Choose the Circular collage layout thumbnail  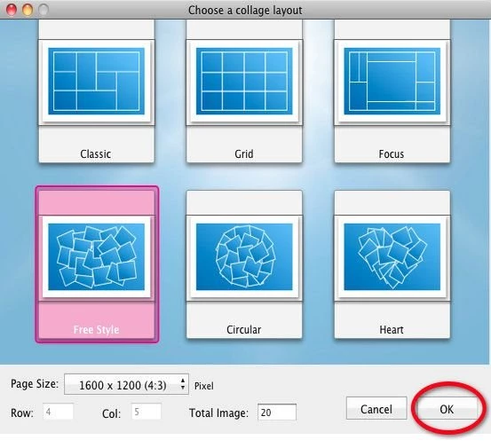click(244, 257)
